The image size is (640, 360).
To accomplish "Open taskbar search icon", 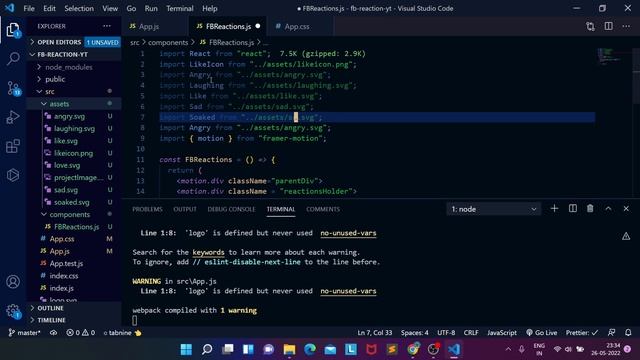I will click(207, 349).
